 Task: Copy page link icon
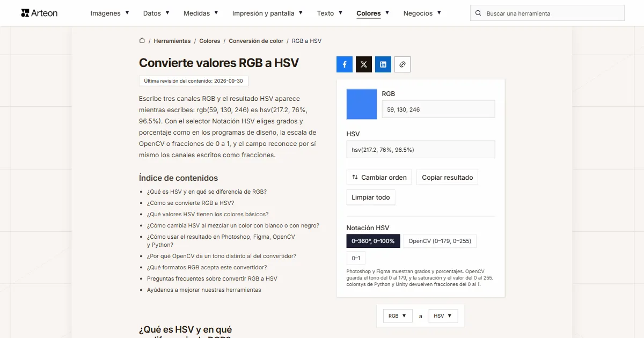pyautogui.click(x=402, y=64)
